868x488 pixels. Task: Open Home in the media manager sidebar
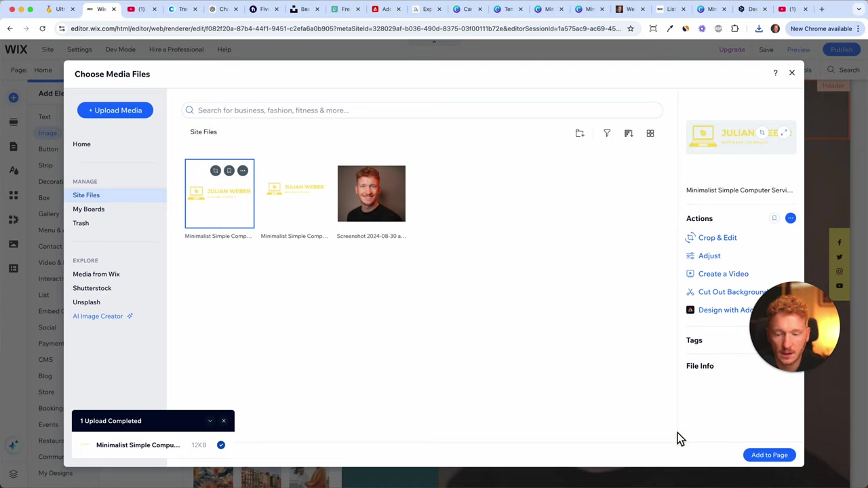click(x=81, y=144)
